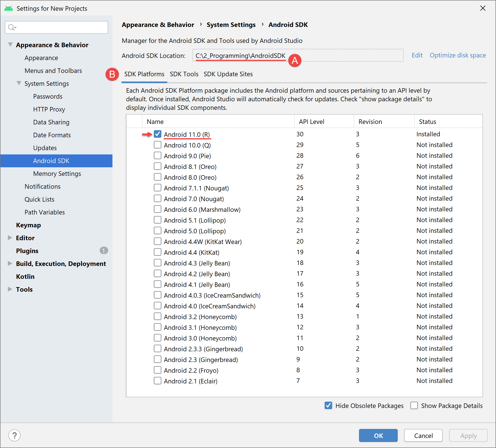Open the SDK Update Sites tab
496x448 pixels.
pos(228,74)
